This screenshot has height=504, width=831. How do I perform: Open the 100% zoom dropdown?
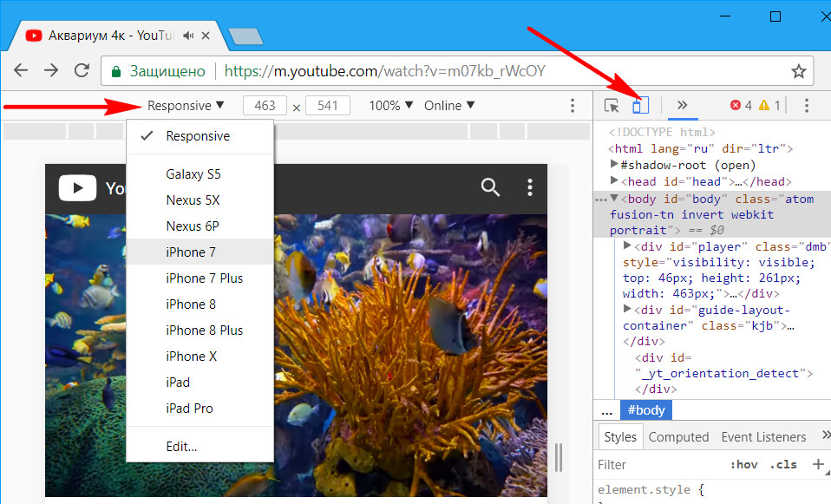pyautogui.click(x=390, y=106)
